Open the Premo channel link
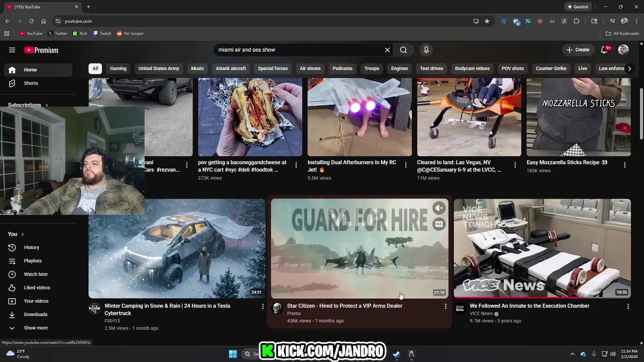Image resolution: width=644 pixels, height=362 pixels. tap(294, 313)
